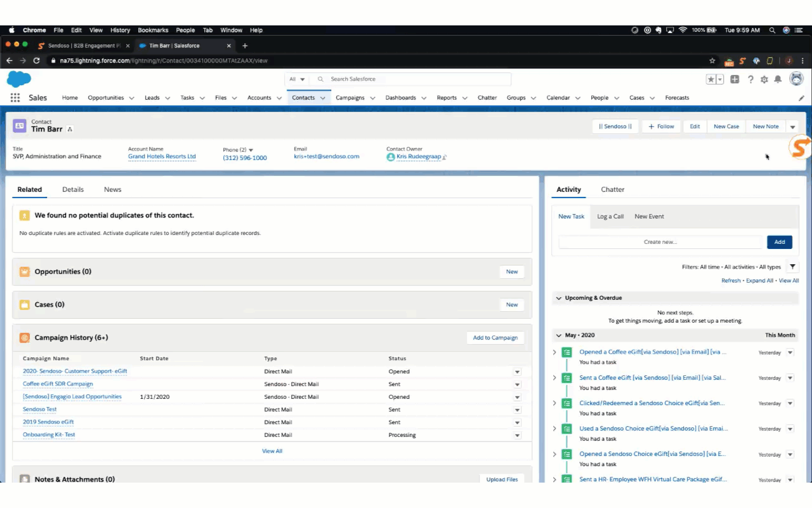Screen dimensions: 812x508
Task: Open the row actions for Sendoso Test campaign
Action: pos(517,409)
